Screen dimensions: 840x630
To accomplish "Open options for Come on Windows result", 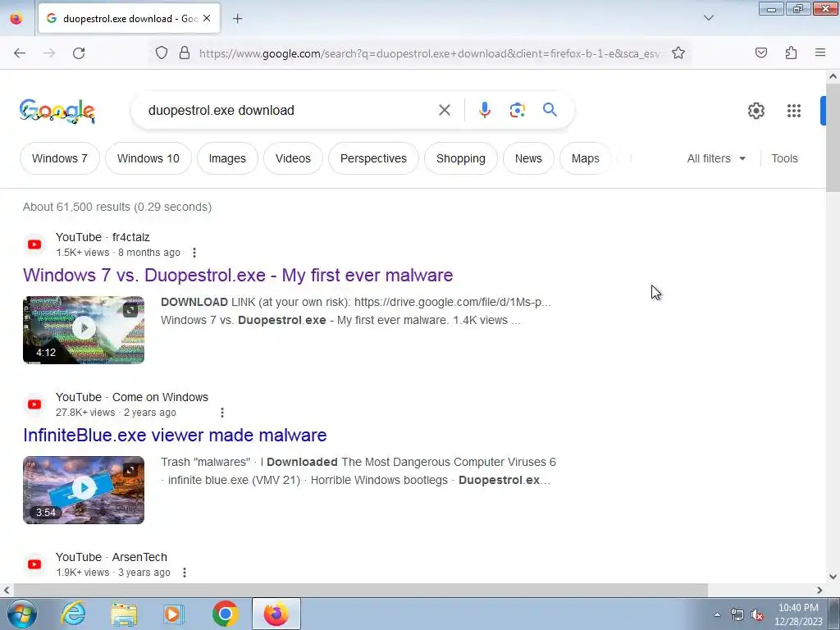I will coord(221,413).
